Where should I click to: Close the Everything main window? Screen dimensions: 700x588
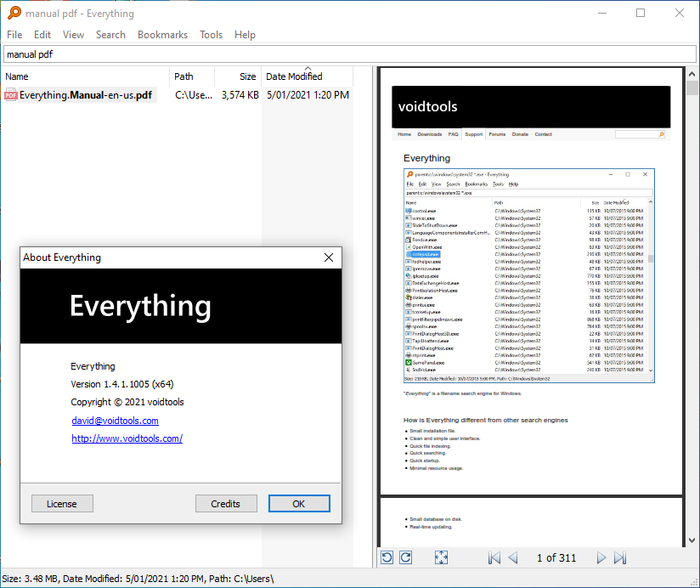click(680, 13)
